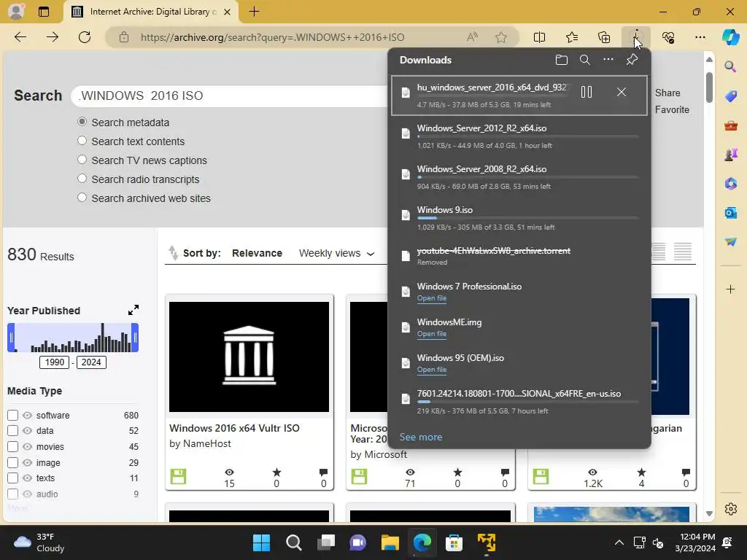Launch Copilot sidebar icon
Viewport: 747px width, 560px height.
coord(730,37)
